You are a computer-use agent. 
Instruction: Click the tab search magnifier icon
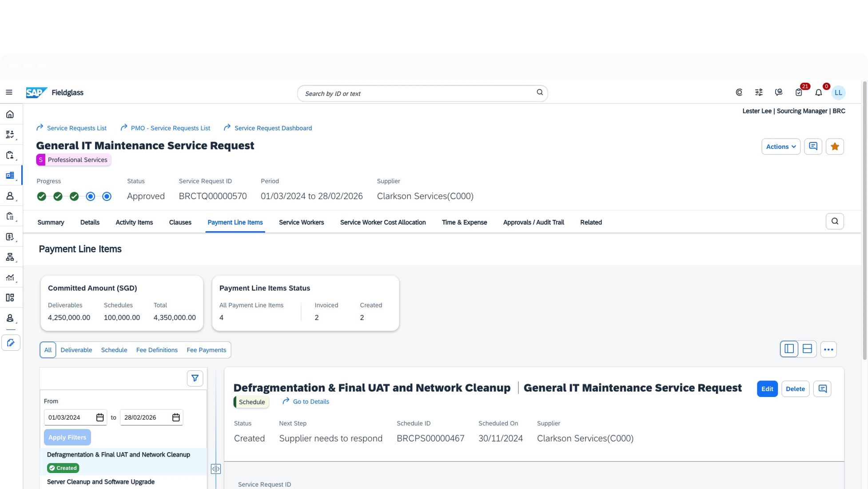click(x=835, y=221)
